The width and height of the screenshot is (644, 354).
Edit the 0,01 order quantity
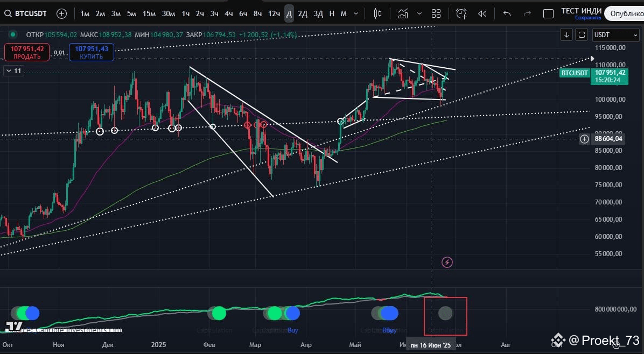click(59, 53)
